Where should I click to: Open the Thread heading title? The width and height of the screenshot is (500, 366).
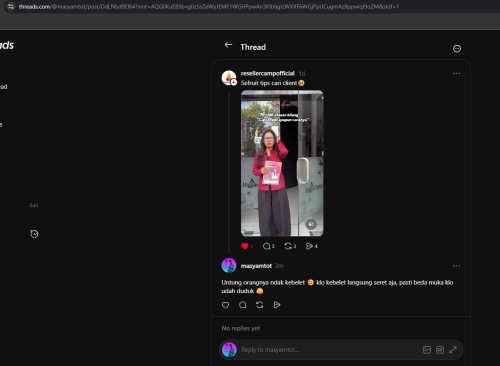pyautogui.click(x=253, y=47)
